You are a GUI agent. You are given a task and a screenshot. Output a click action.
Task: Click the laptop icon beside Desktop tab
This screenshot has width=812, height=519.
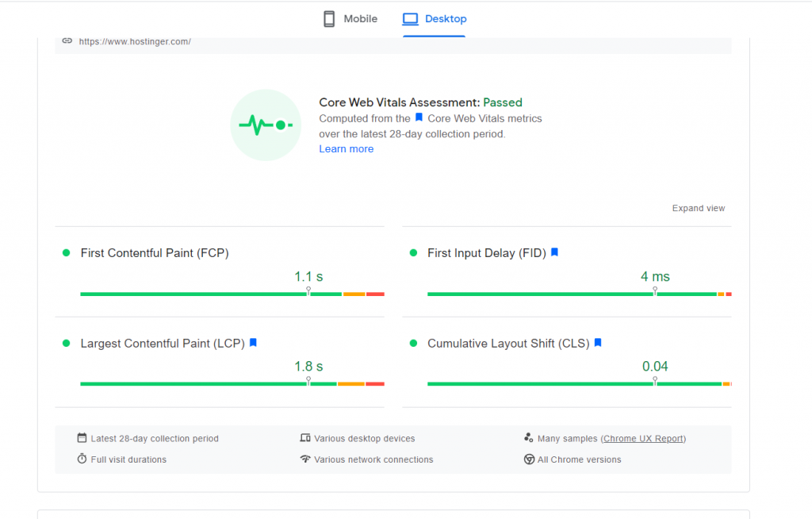coord(410,18)
